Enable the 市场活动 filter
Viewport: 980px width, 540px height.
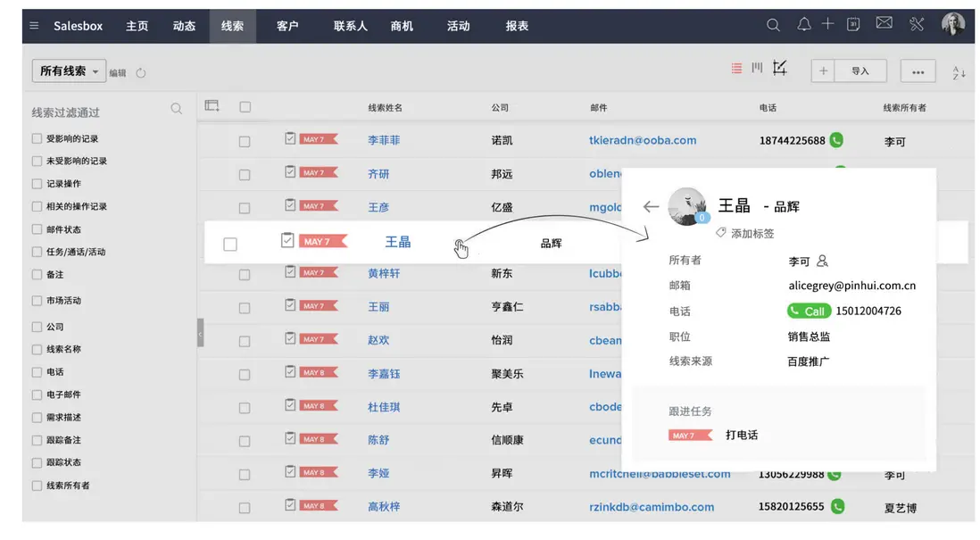(x=37, y=301)
